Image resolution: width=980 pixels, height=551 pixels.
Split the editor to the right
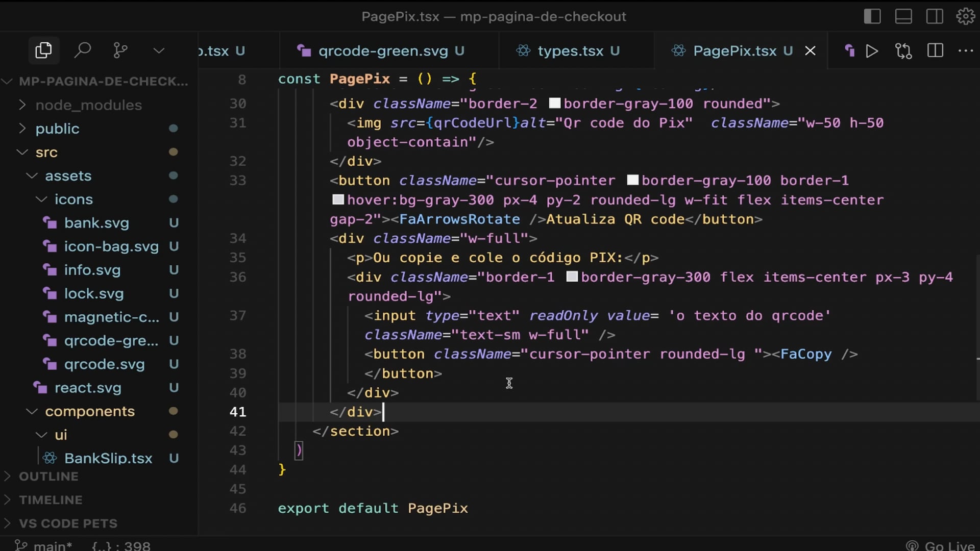pyautogui.click(x=935, y=51)
